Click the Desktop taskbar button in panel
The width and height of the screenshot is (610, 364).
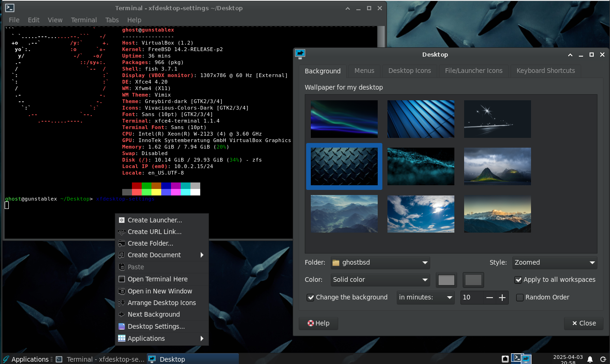193,359
